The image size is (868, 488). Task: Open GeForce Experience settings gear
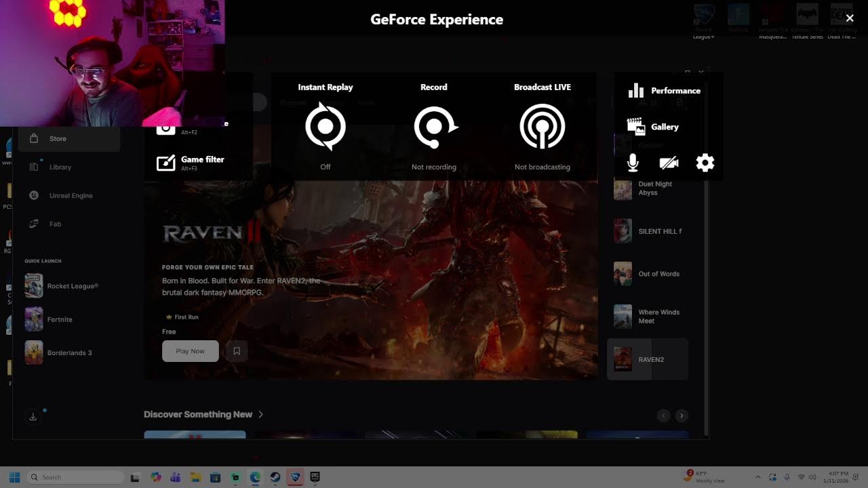point(705,163)
